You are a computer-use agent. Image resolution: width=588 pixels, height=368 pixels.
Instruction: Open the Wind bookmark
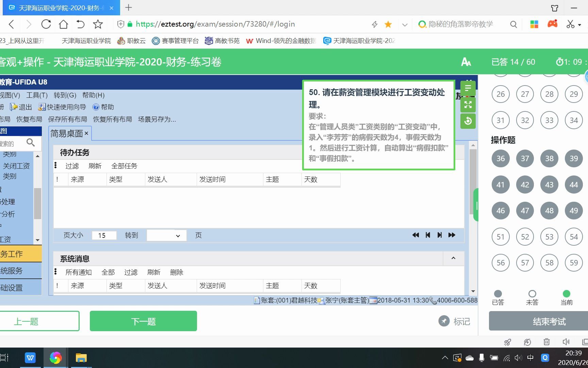coord(281,41)
